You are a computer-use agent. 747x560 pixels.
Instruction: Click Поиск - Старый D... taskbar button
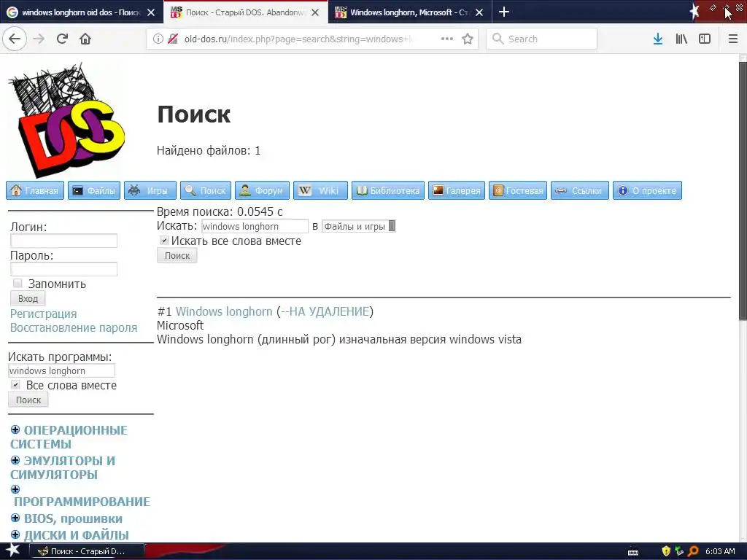pyautogui.click(x=87, y=551)
